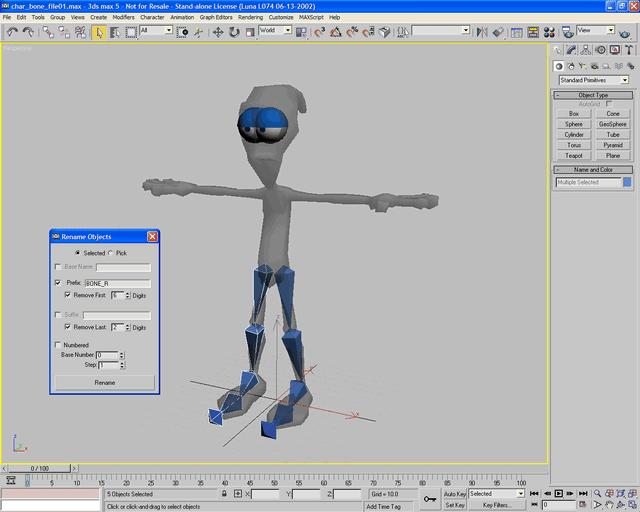Enable the Numbered checkbox

(57, 345)
